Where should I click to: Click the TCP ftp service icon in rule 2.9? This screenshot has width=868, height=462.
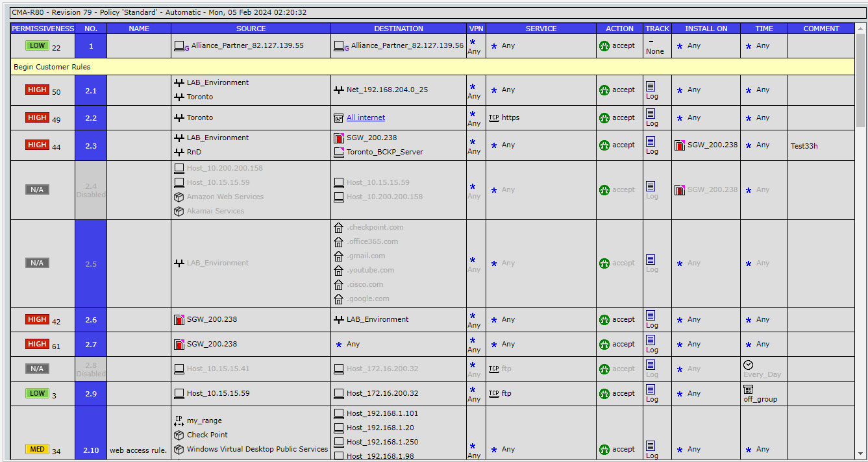495,393
